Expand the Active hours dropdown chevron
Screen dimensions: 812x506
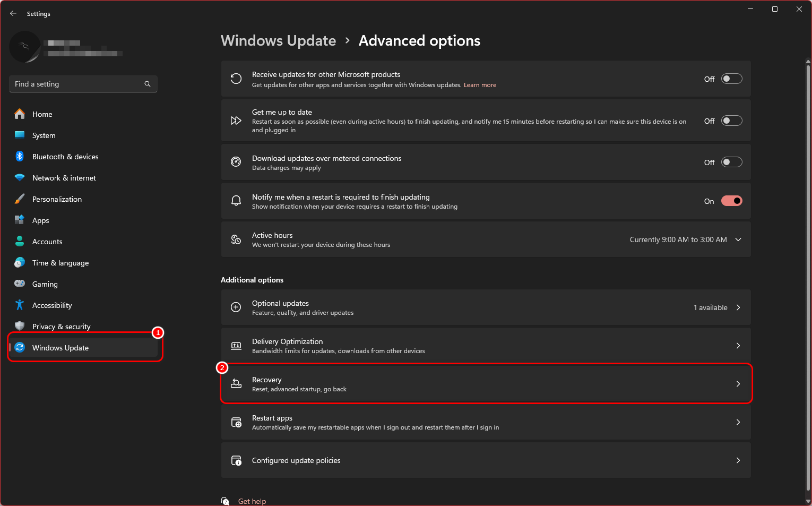coord(738,239)
